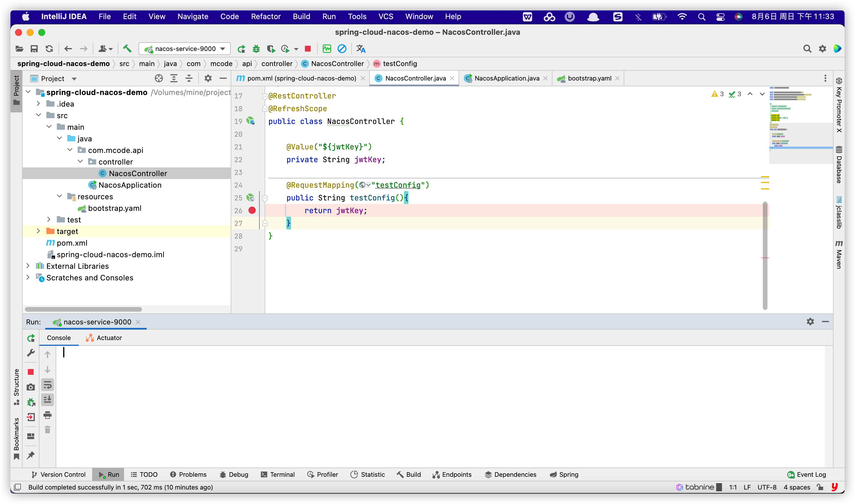Click Project panel horizontal scrollbar

click(x=83, y=309)
